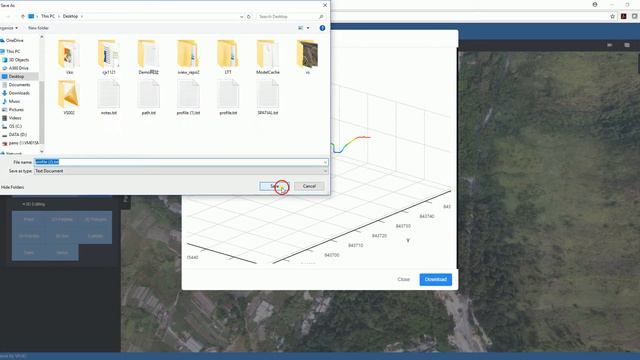Select A360 Drive in the navigation pane
Image resolution: width=640 pixels, height=360 pixels.
click(x=18, y=68)
